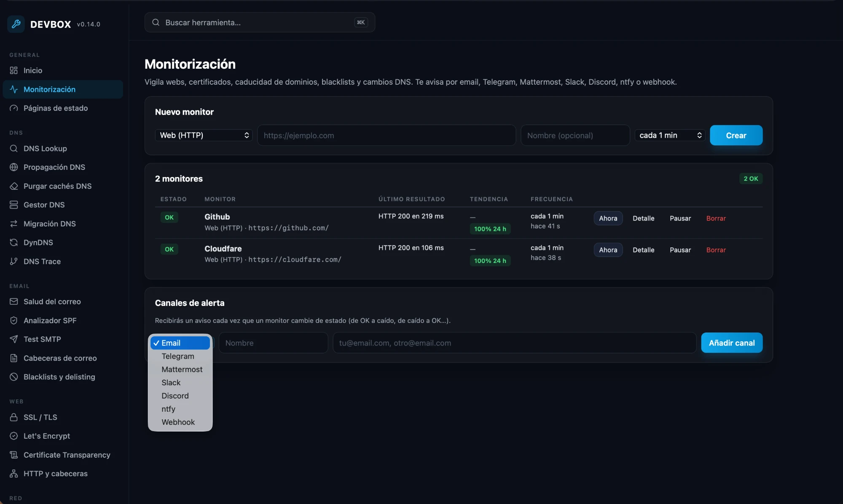Click the DEVBOX wrench logo icon
The image size is (843, 504).
(x=16, y=24)
